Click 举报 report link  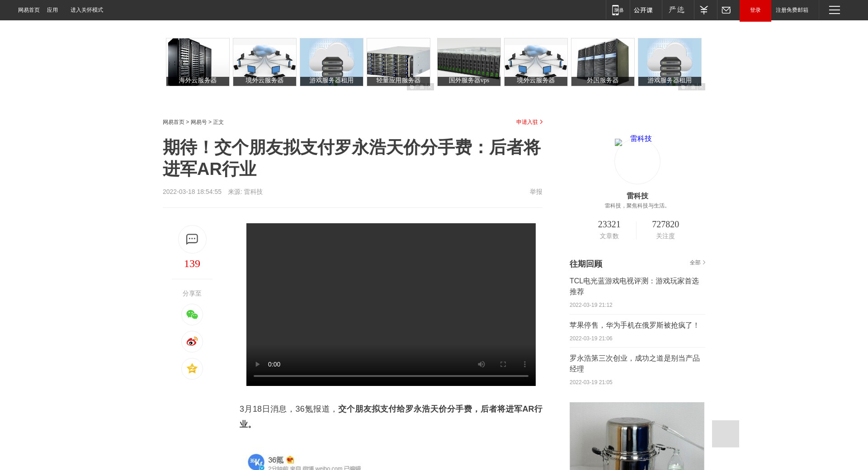536,192
